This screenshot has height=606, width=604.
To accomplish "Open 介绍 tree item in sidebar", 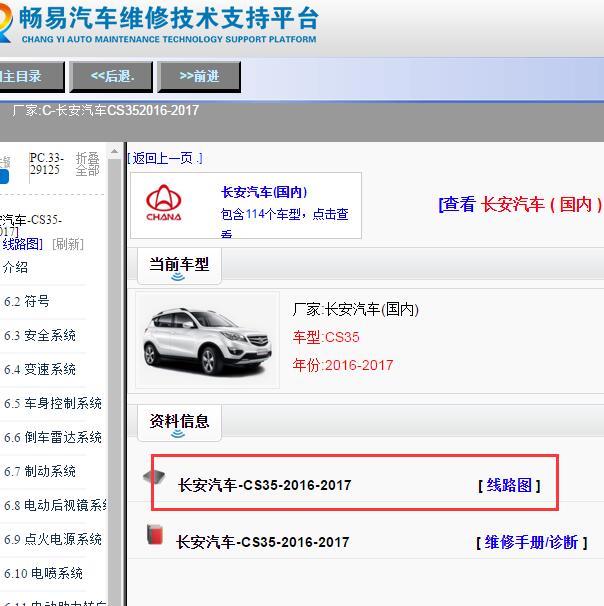I will pos(15,267).
